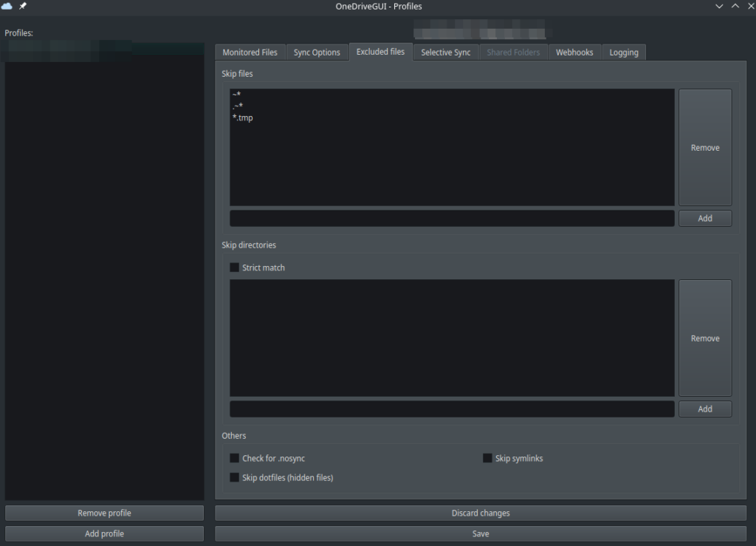Open the Selective Sync tab
Image resolution: width=756 pixels, height=546 pixels.
coord(445,52)
